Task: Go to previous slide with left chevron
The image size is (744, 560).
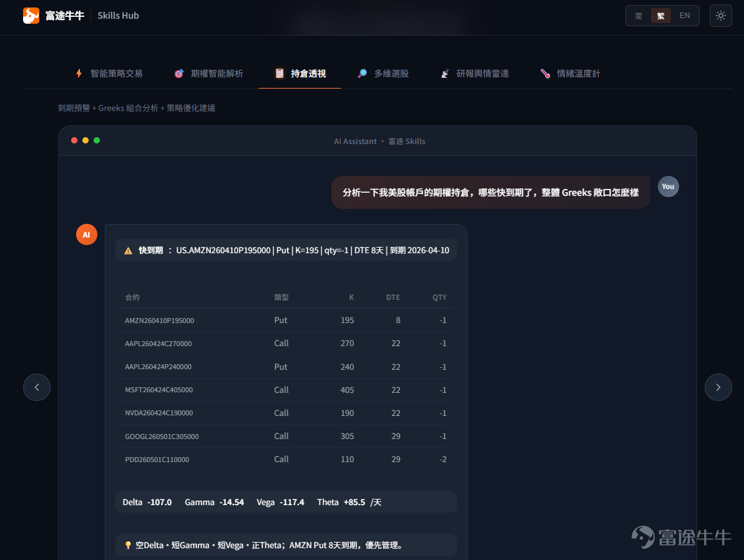Action: click(x=37, y=387)
